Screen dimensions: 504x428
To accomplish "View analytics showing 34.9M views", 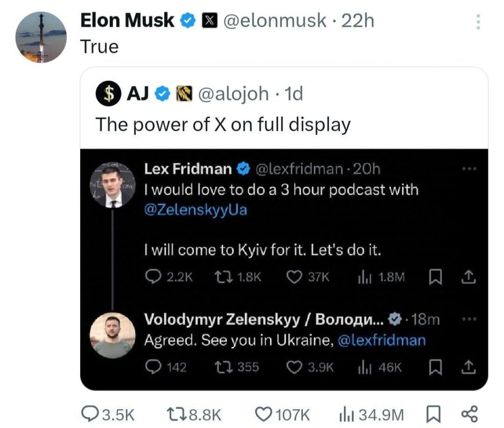I will coord(346,414).
